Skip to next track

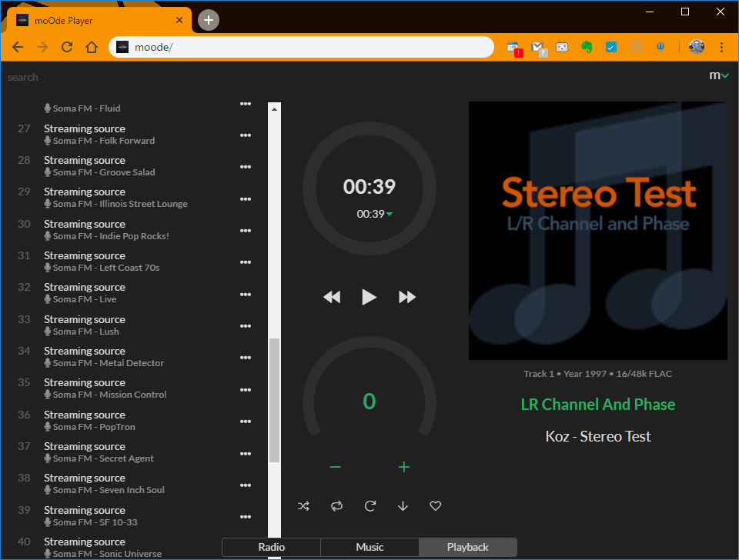click(406, 297)
